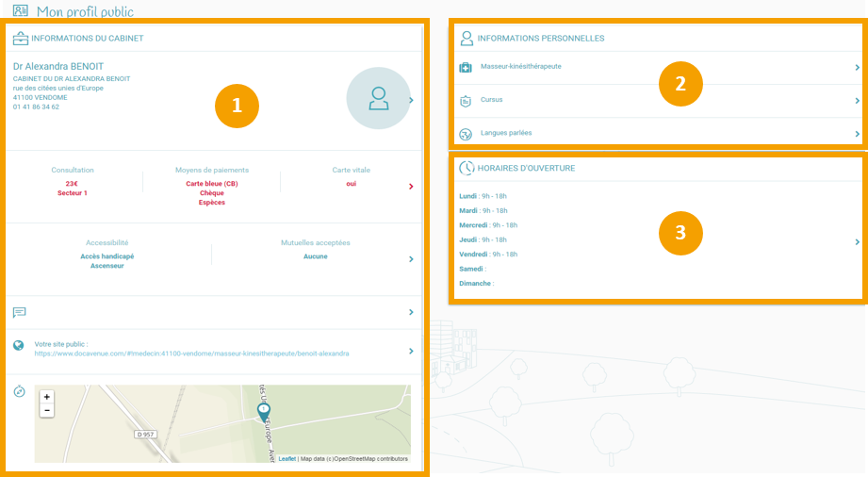The height and width of the screenshot is (477, 868).
Task: Expand the Masseur-kinésithérapeute row using its chevron
Action: [857, 68]
